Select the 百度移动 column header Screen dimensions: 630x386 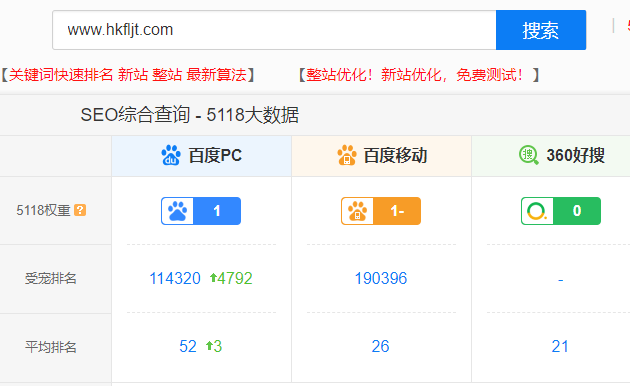(381, 156)
